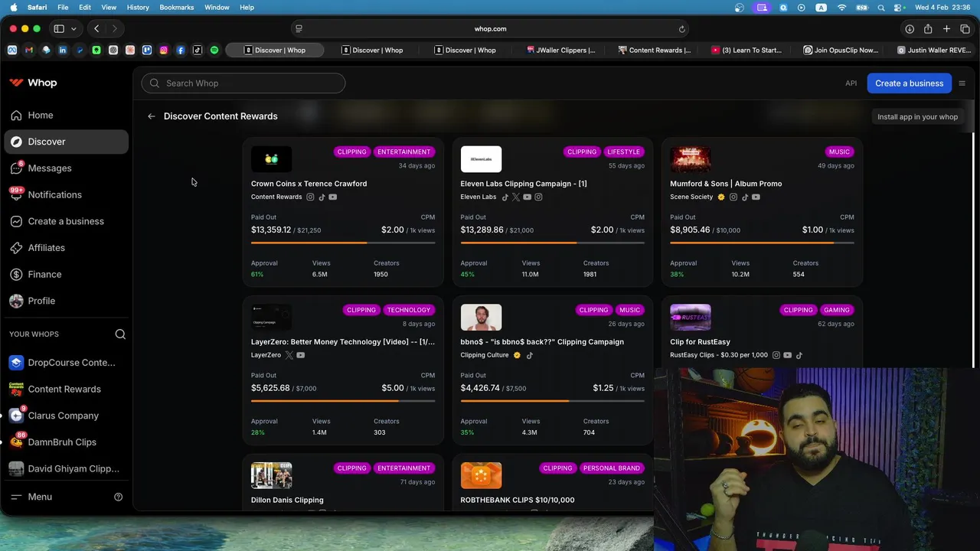The image size is (980, 551).
Task: Open the Menu at sidebar bottom
Action: [32, 497]
